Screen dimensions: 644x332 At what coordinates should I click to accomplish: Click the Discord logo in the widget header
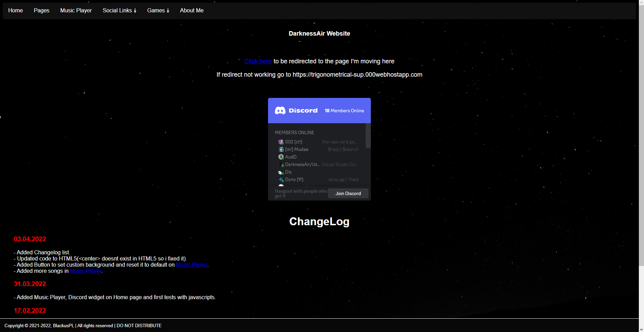coord(296,111)
